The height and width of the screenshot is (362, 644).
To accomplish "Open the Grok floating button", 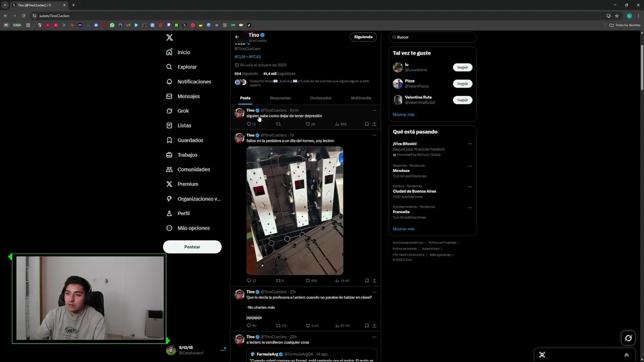I will click(x=628, y=338).
